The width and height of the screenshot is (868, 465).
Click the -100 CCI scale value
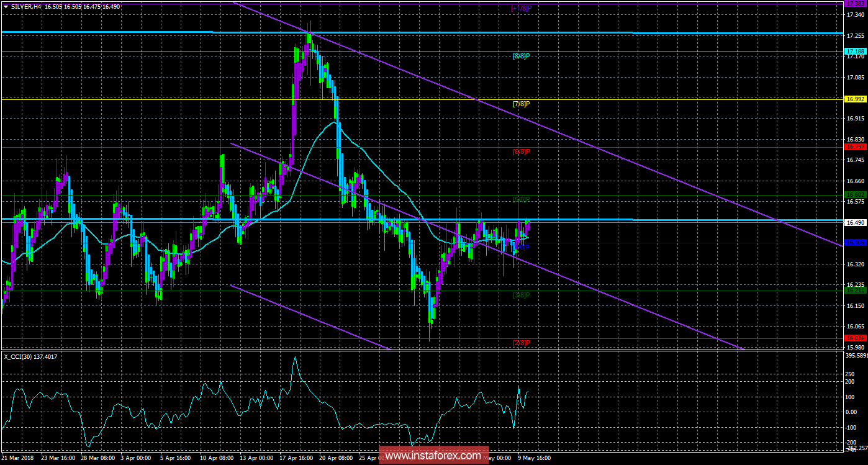(x=851, y=427)
